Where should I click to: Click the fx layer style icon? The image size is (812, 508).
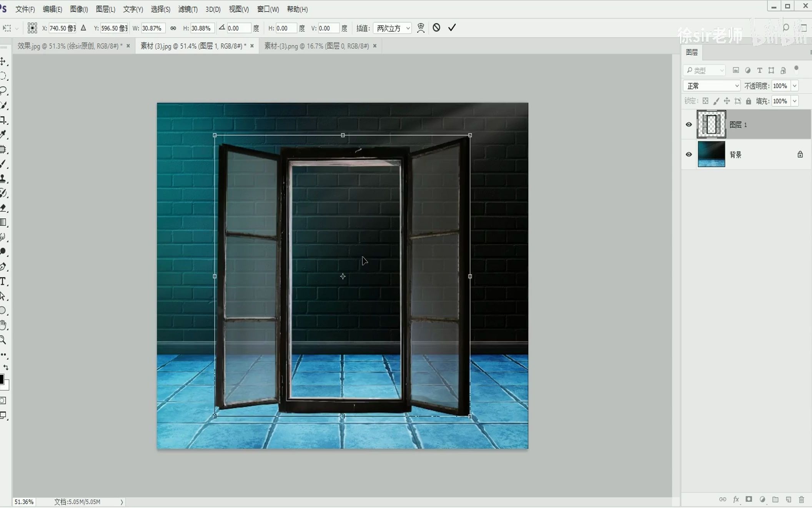point(735,500)
